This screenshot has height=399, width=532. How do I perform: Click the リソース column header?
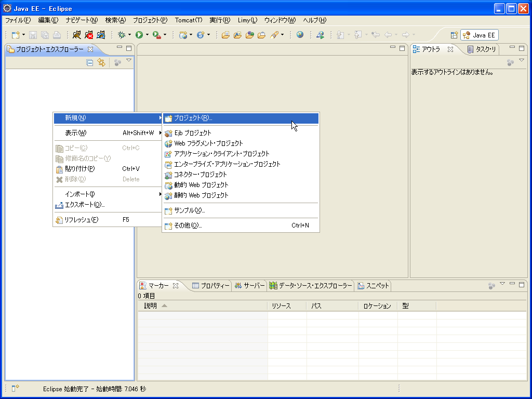click(x=287, y=306)
